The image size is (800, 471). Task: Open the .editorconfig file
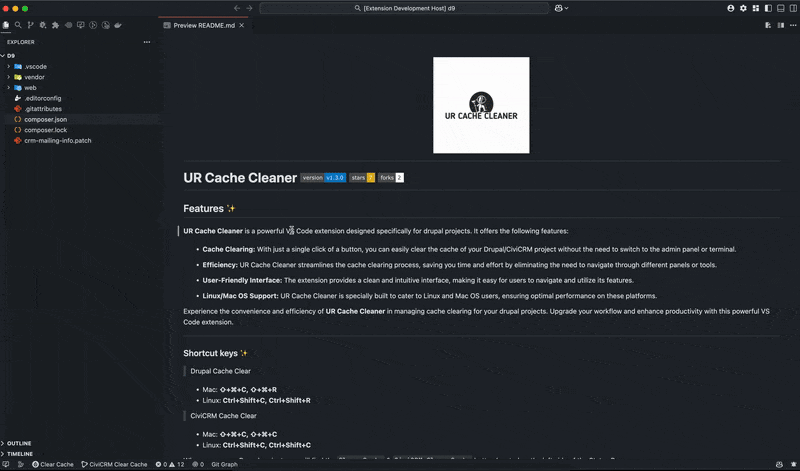point(43,98)
